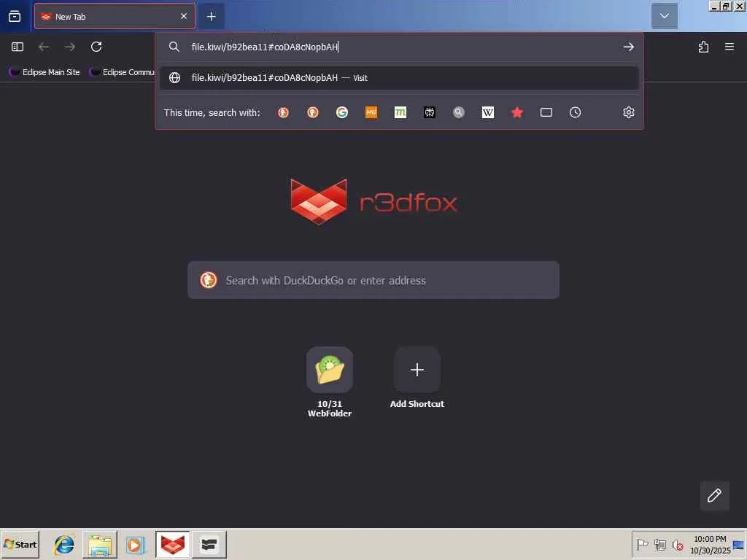Search with the gray magnifier engine
The image size is (747, 560).
(459, 112)
